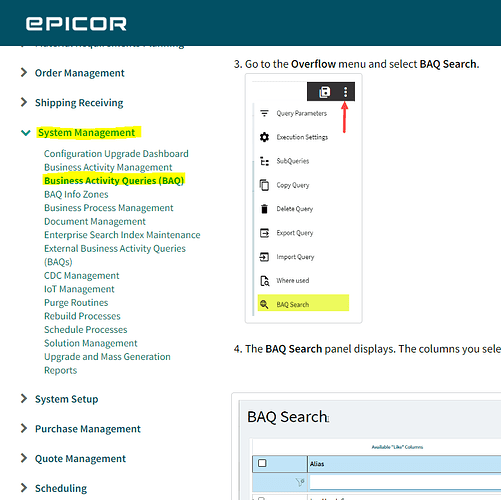Open Rebuild Processes link

[82, 316]
